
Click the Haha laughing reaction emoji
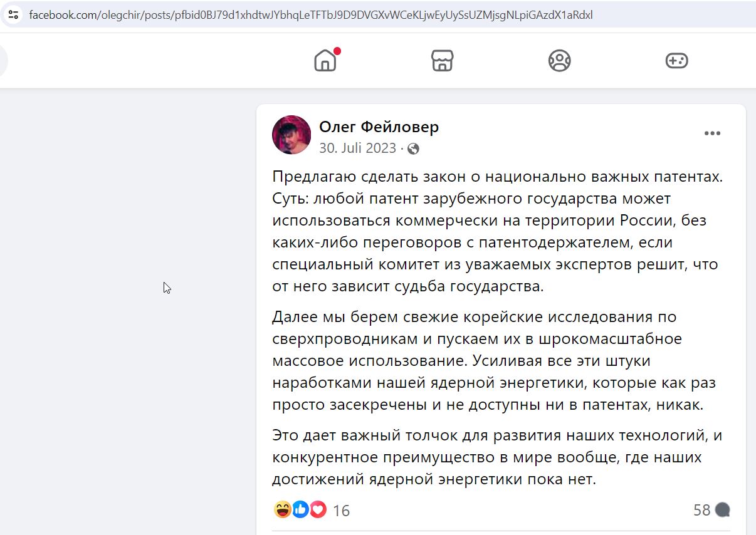point(283,510)
